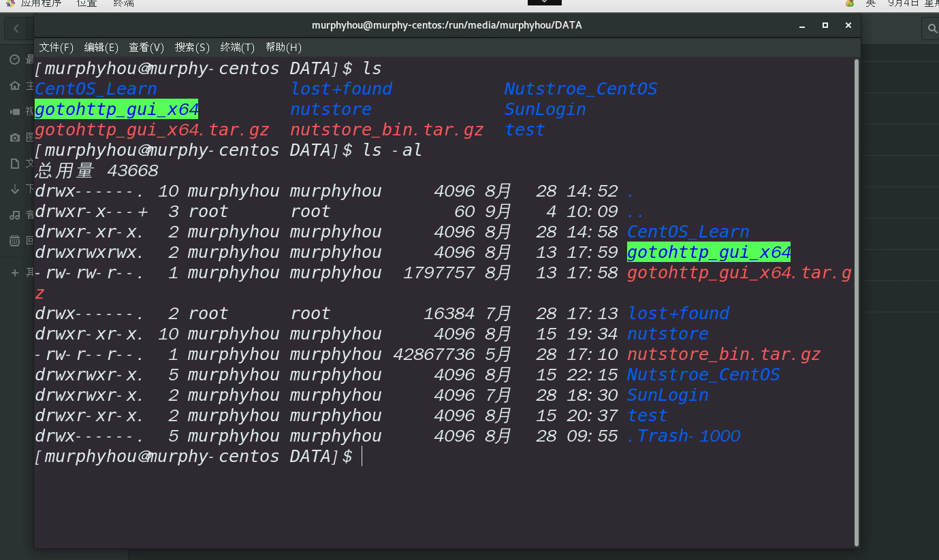939x560 pixels.
Task: Click file size 16384
Action: coord(449,314)
